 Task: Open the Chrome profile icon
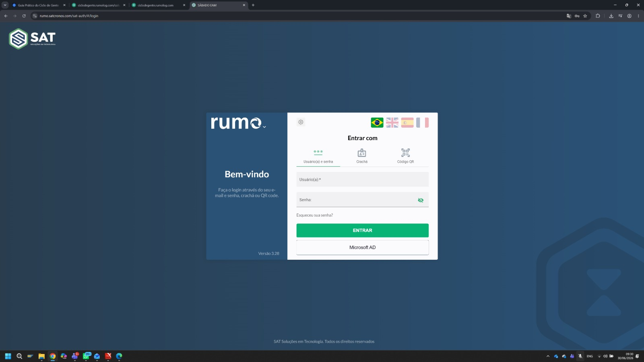(630, 16)
